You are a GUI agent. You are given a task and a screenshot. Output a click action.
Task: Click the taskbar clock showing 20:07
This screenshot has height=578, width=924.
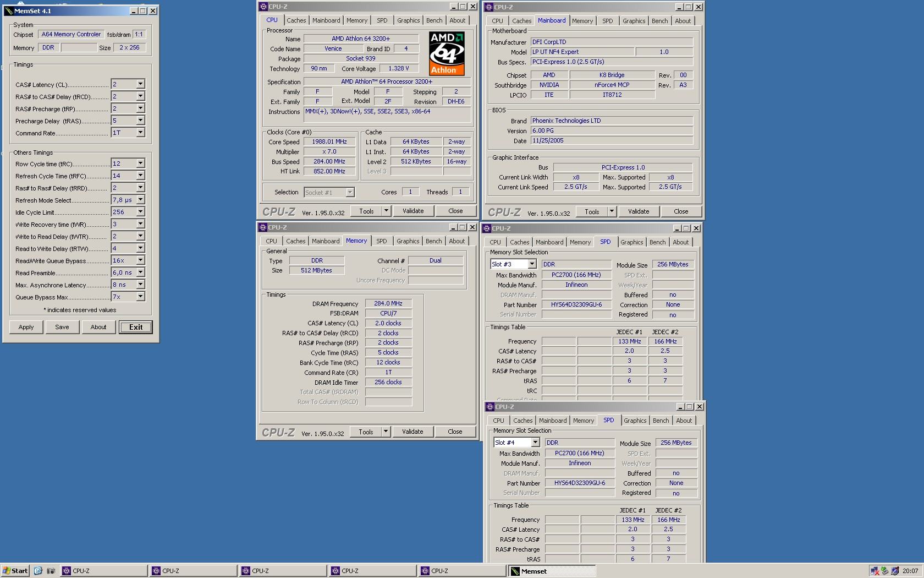(x=910, y=571)
